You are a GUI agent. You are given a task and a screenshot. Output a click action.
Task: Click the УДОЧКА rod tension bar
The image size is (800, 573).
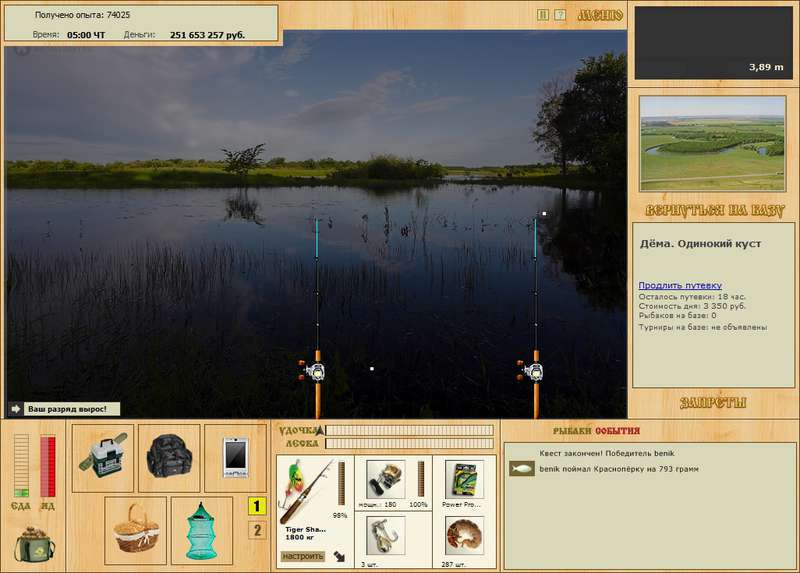[x=410, y=430]
